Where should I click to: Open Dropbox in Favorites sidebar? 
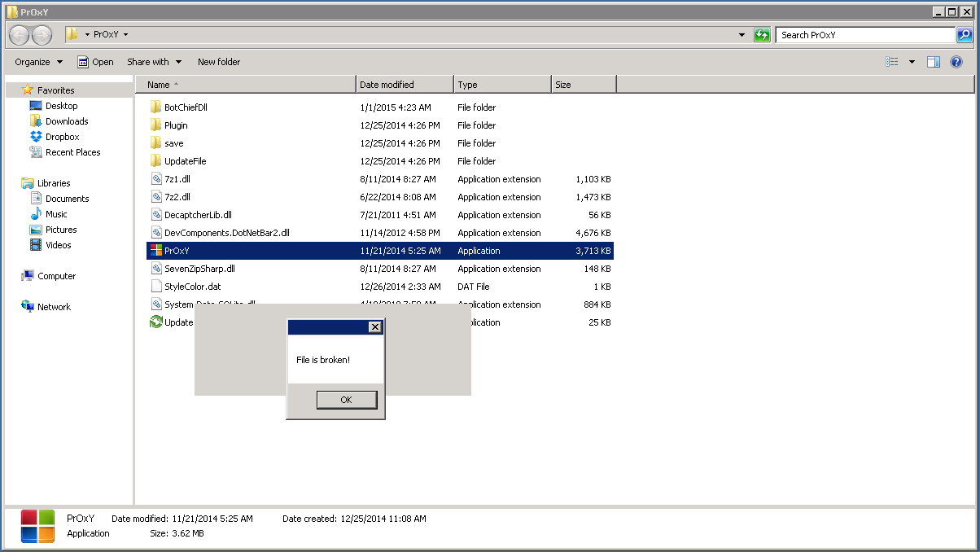click(x=62, y=137)
